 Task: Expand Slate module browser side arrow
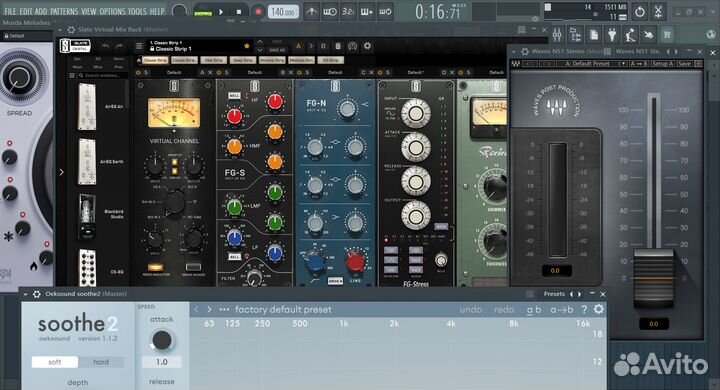[62, 172]
